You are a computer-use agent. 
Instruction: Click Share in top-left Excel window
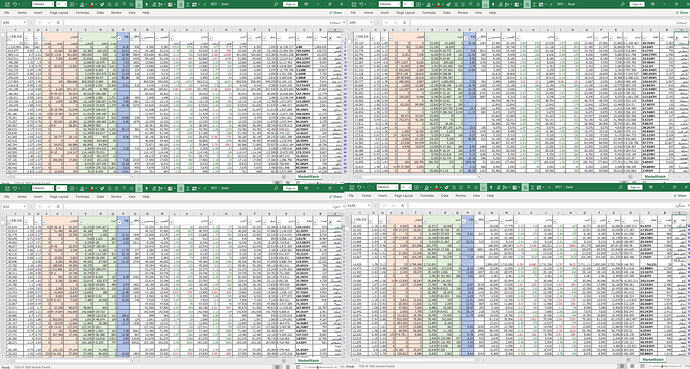coord(337,13)
